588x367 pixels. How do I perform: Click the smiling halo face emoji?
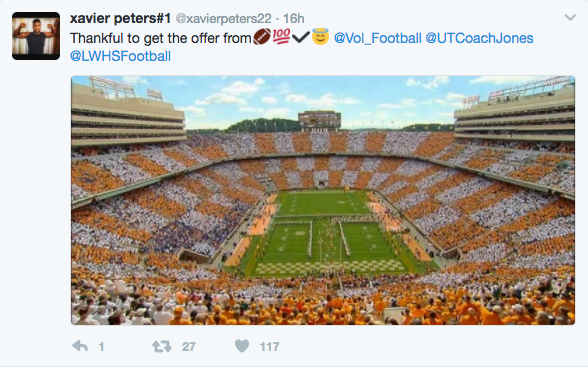(321, 36)
